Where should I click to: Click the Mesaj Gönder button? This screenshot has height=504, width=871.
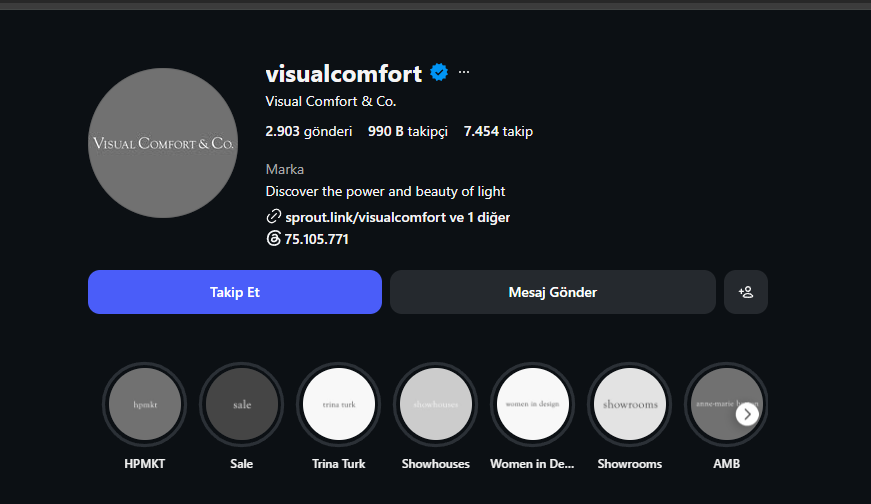coord(553,292)
